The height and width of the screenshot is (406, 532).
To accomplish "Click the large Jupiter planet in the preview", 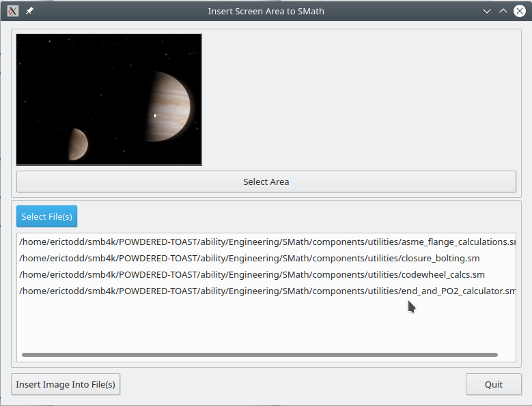I will point(169,106).
